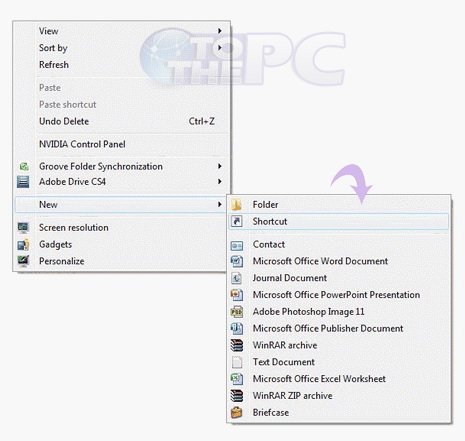Click the Excel Worksheet icon
This screenshot has width=465, height=441.
[237, 379]
